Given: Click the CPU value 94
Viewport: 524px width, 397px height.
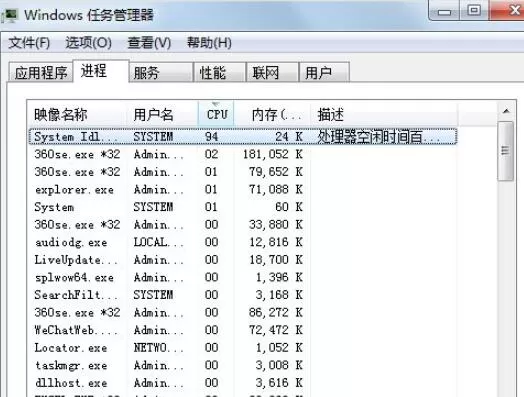Looking at the screenshot, I should click(x=212, y=137).
